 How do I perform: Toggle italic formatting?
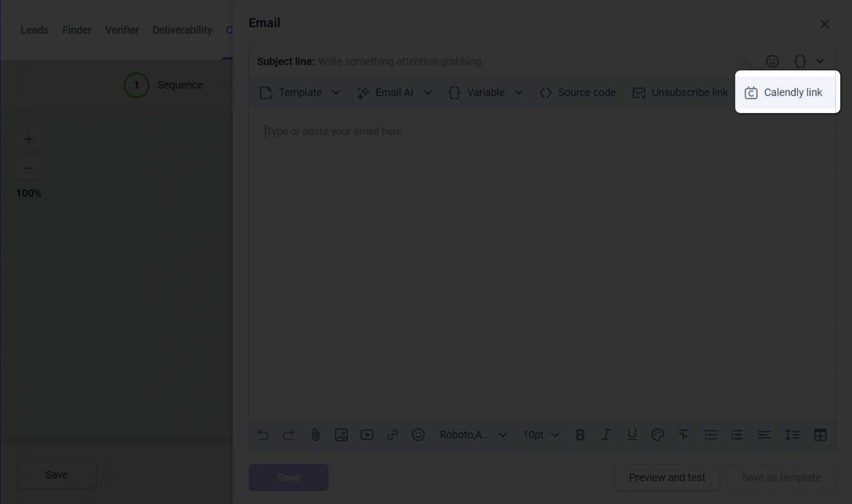click(x=606, y=435)
